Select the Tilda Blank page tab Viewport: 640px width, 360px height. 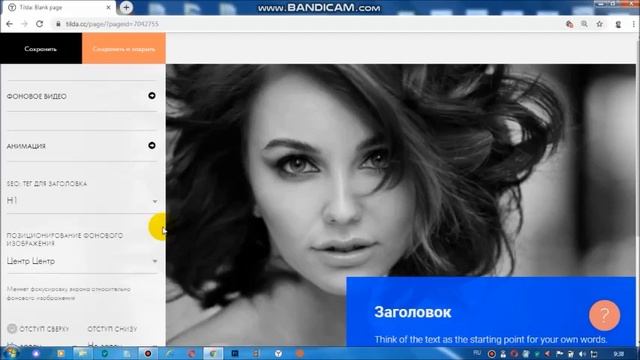pos(57,7)
